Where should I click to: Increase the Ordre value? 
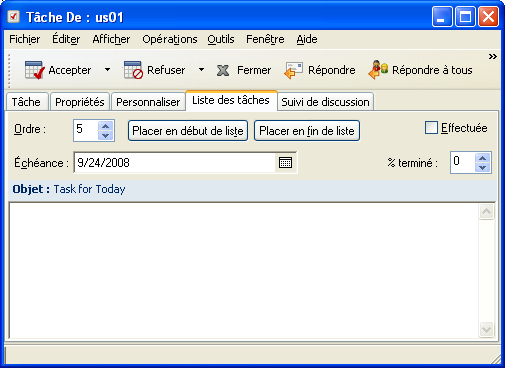pos(106,126)
